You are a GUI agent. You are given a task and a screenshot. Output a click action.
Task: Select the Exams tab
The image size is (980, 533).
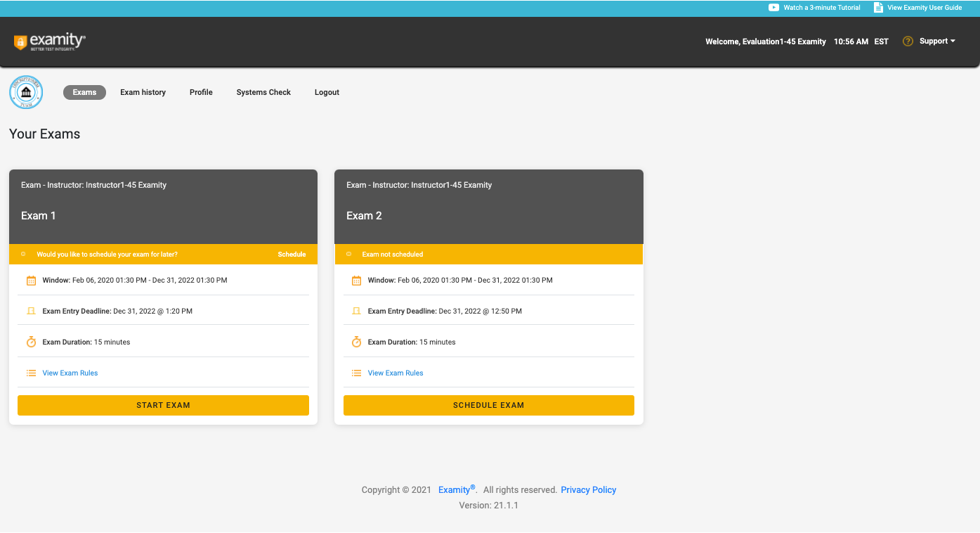click(x=84, y=92)
